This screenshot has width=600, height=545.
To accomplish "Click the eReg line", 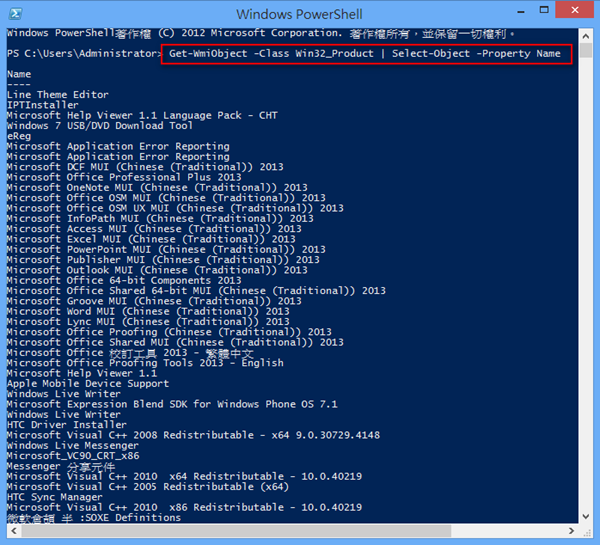I will pos(19,136).
